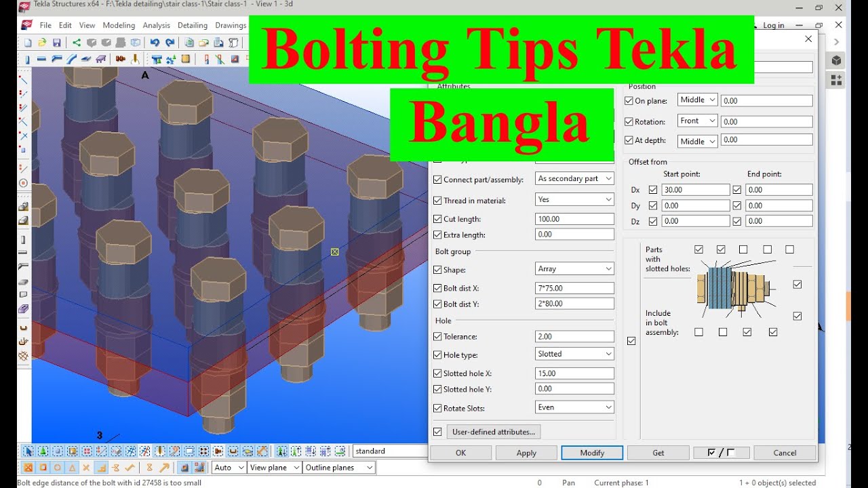The width and height of the screenshot is (868, 488).
Task: Toggle the Slotted hole X checkbox
Action: tap(437, 373)
